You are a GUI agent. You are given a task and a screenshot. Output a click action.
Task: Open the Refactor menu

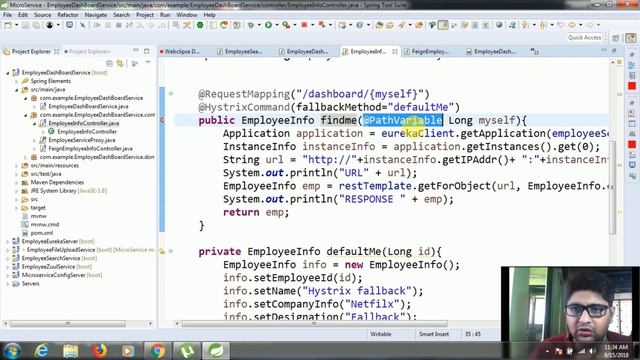point(68,15)
